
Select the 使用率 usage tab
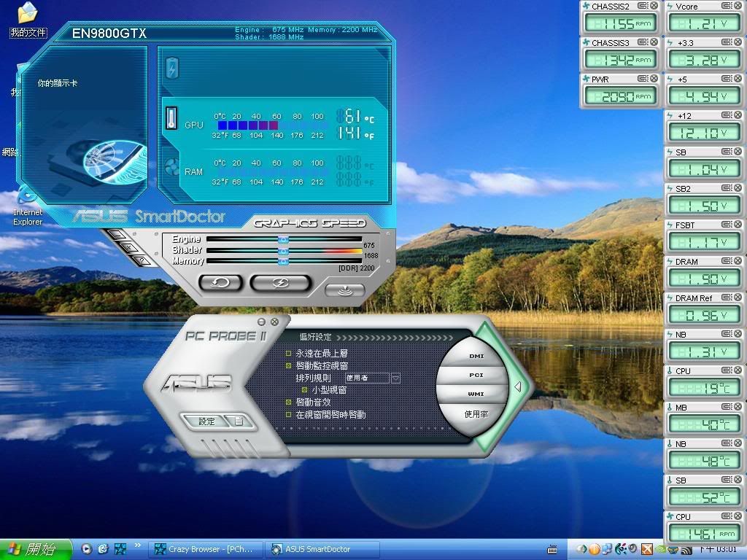[x=476, y=414]
